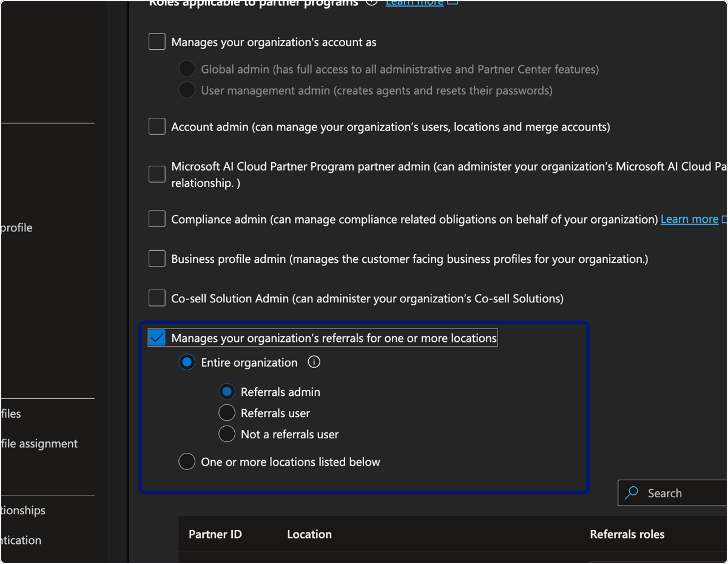The width and height of the screenshot is (728, 564).
Task: Click the Search input field
Action: pyautogui.click(x=673, y=493)
